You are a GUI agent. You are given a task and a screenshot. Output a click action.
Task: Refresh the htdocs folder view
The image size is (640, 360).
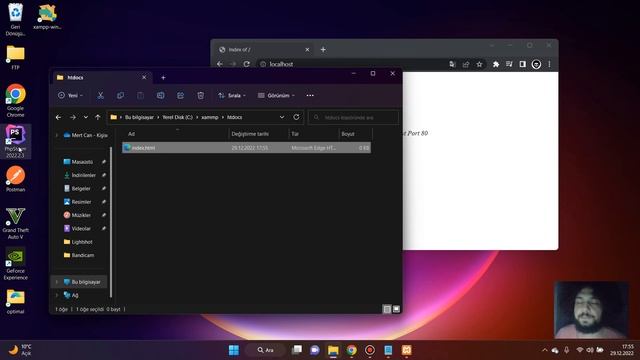coord(296,117)
